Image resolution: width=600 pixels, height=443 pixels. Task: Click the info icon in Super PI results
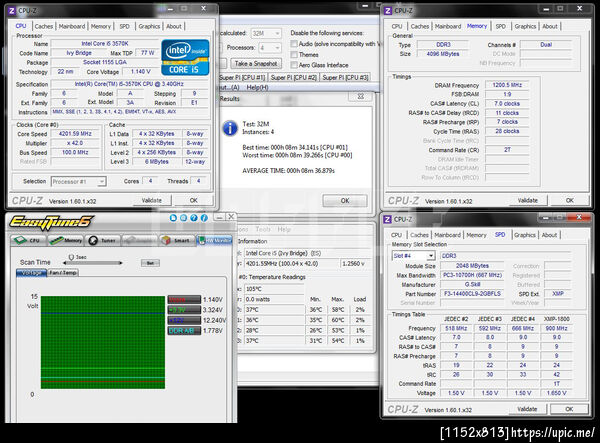point(232,128)
